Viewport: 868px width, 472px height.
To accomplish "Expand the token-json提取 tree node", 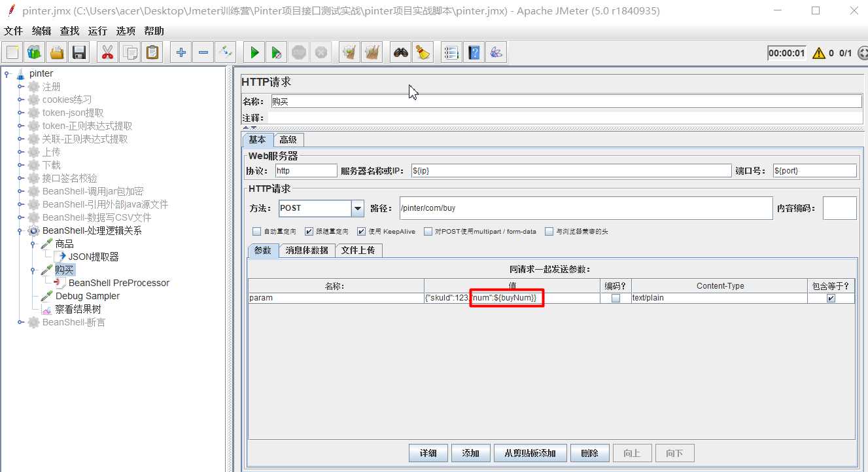I will (x=20, y=113).
